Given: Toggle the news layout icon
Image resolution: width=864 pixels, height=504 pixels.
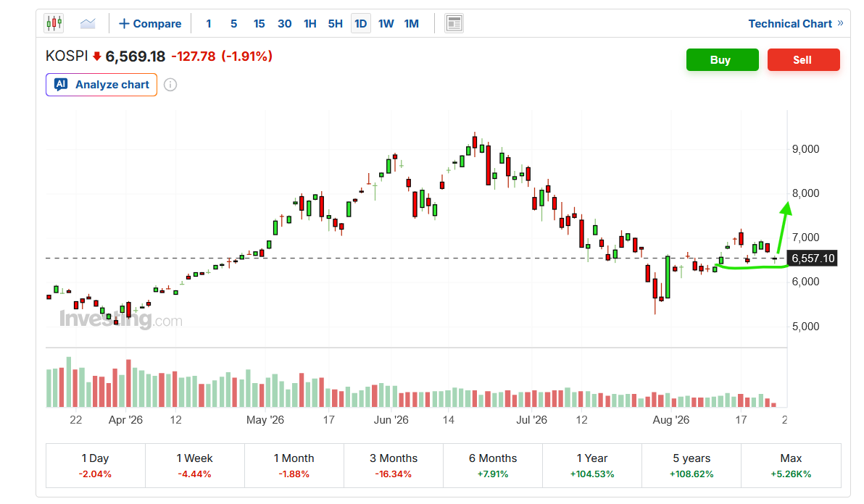Looking at the screenshot, I should [x=454, y=24].
